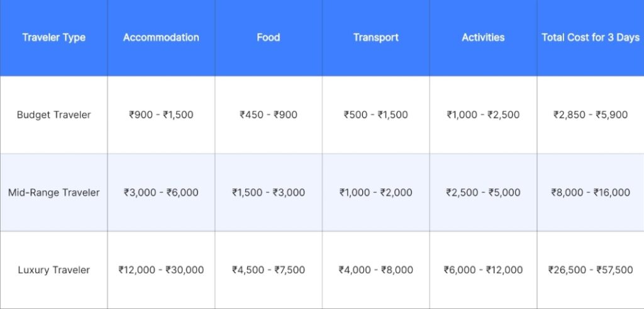This screenshot has width=644, height=309.
Task: Select the Budget Traveler row label
Action: [x=53, y=115]
